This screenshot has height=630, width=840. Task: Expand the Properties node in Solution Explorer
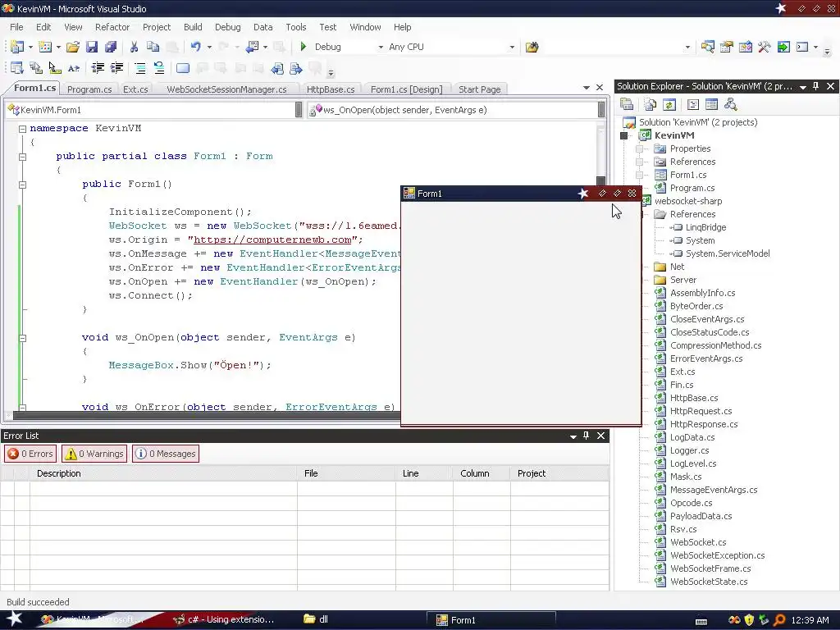pyautogui.click(x=639, y=149)
